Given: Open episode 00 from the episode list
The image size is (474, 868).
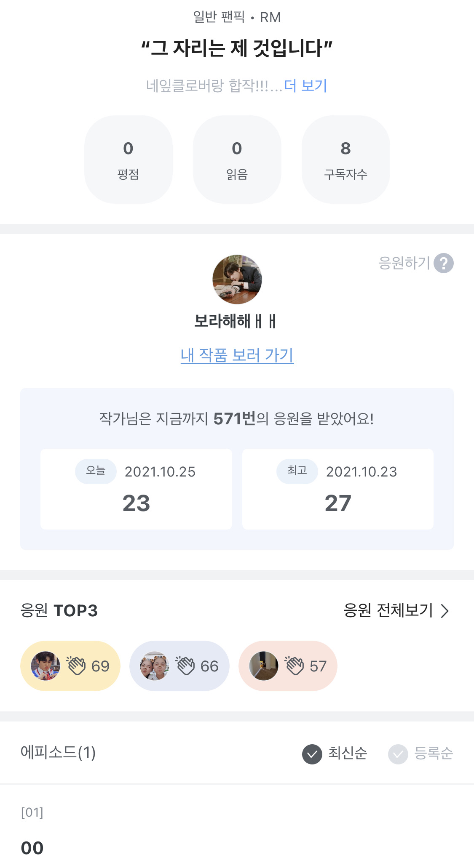Looking at the screenshot, I should click(32, 848).
